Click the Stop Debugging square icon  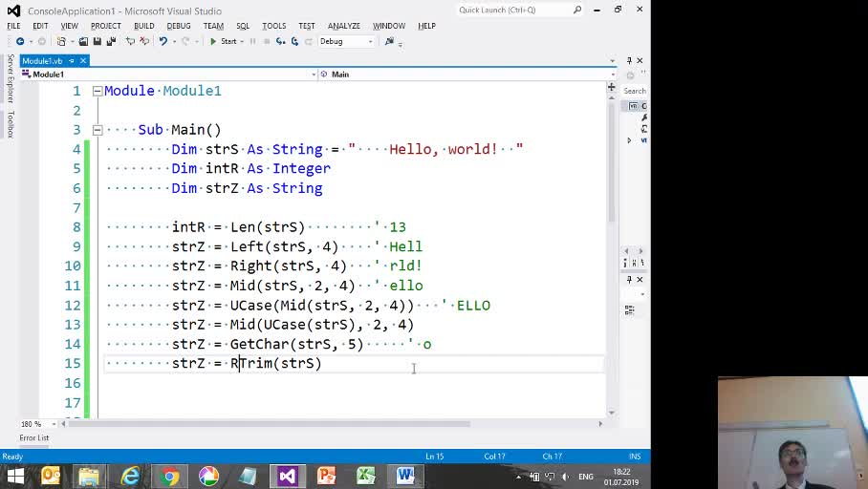[x=267, y=41]
